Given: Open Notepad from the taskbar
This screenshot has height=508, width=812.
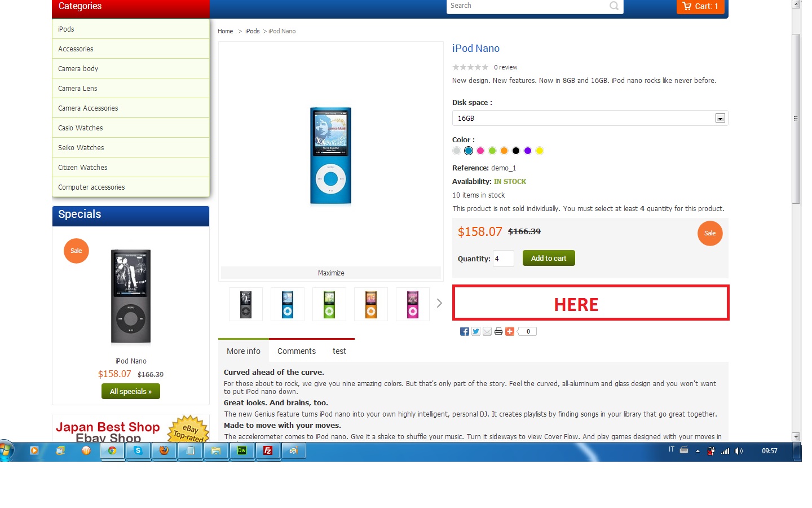Looking at the screenshot, I should (190, 450).
